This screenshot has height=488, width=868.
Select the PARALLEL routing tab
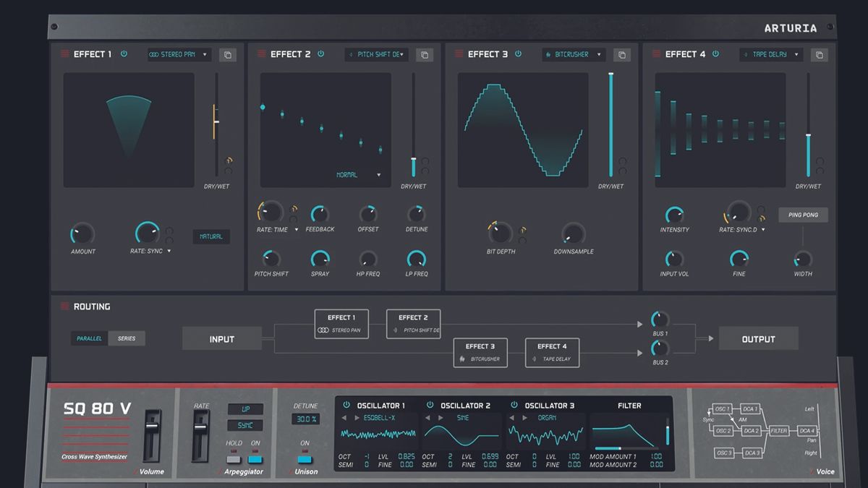[x=89, y=338]
